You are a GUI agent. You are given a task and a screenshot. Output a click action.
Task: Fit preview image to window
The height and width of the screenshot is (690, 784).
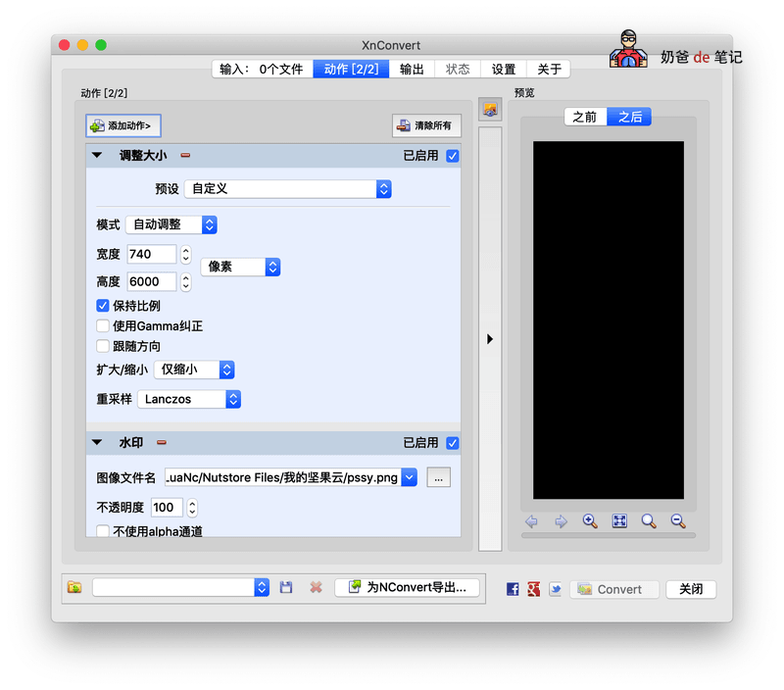tap(619, 521)
